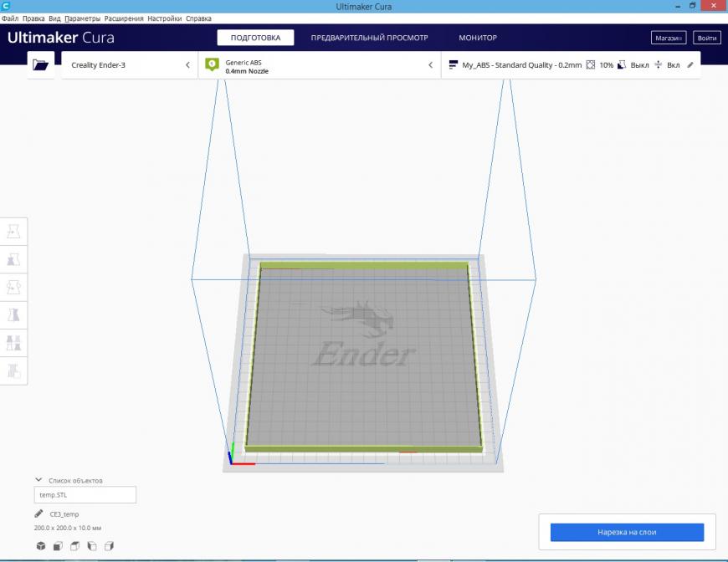
Task: Click the 10% infill value
Action: coord(607,65)
